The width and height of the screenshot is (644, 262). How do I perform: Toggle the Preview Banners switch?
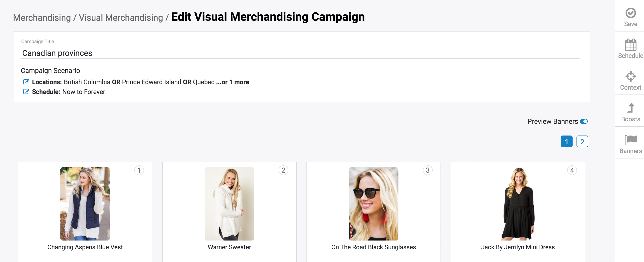pyautogui.click(x=584, y=122)
